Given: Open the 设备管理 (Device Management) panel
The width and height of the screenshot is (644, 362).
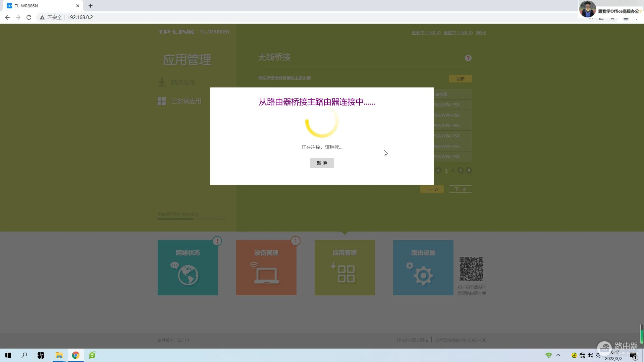Looking at the screenshot, I should 266,267.
